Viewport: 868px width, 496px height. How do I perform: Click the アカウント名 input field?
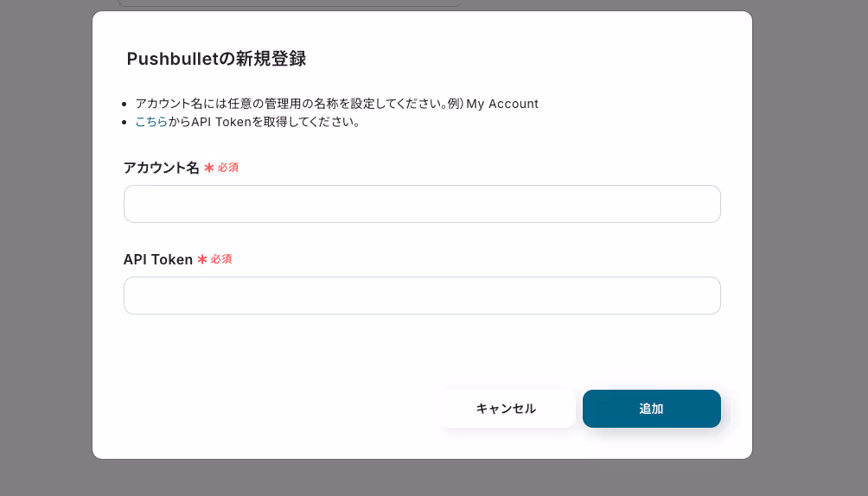422,204
